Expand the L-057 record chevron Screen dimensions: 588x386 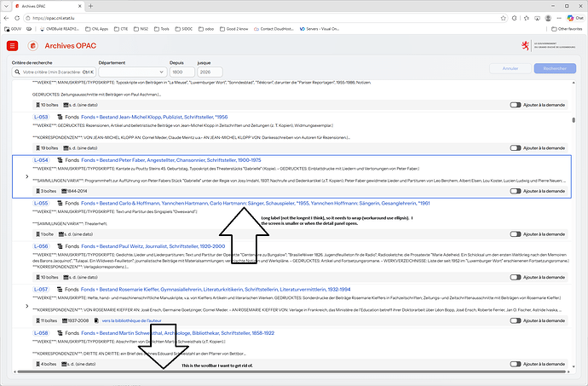pos(27,306)
